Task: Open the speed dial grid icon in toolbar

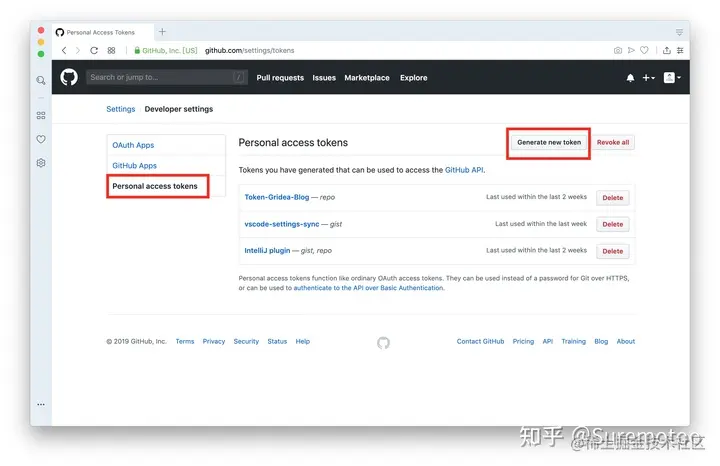Action: point(111,51)
